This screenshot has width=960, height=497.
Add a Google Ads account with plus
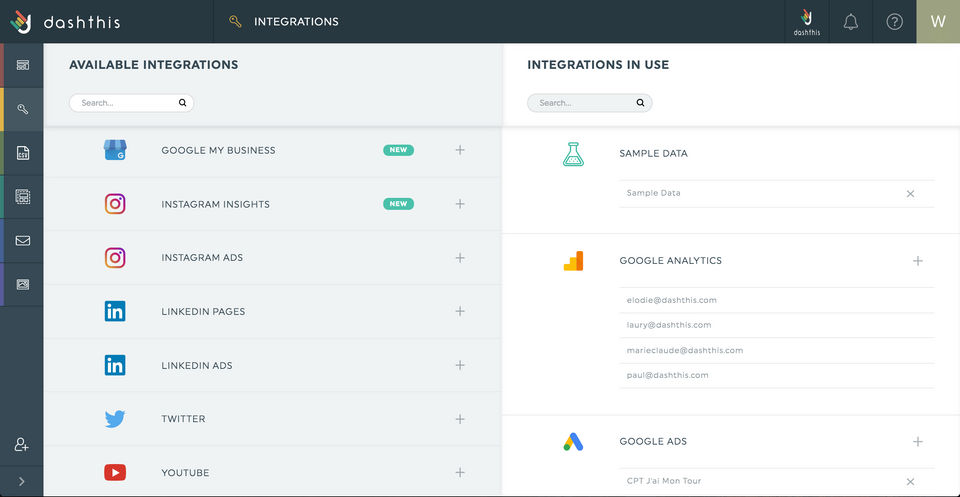click(x=918, y=441)
